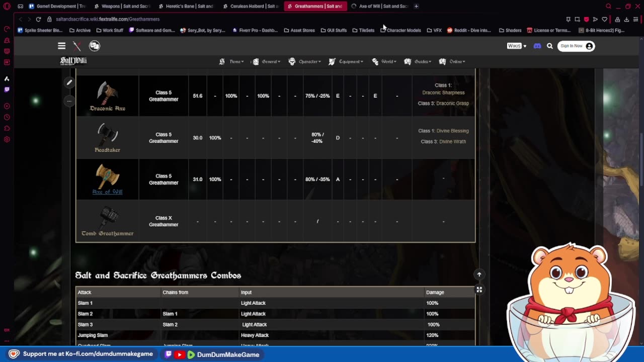Open the browser downloads icon

coord(626,19)
